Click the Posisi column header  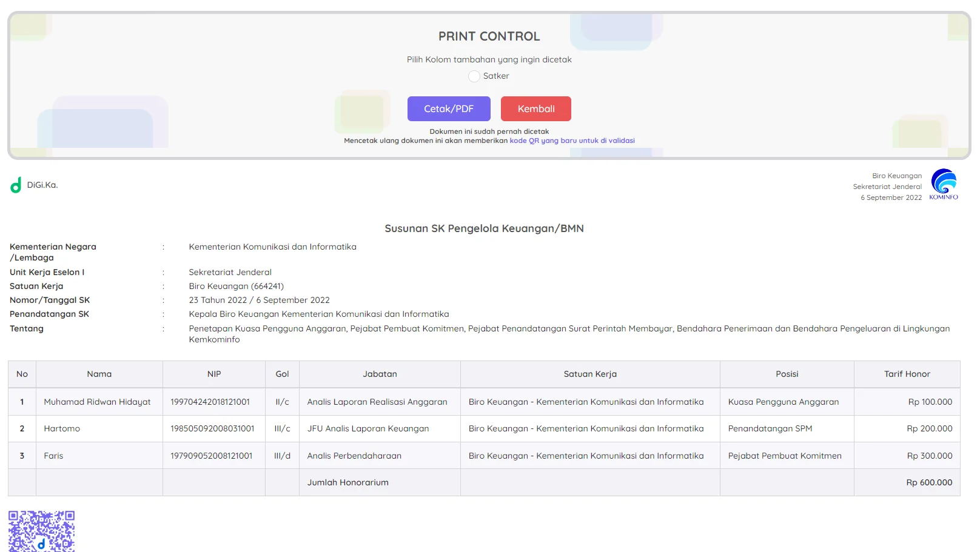[787, 374]
